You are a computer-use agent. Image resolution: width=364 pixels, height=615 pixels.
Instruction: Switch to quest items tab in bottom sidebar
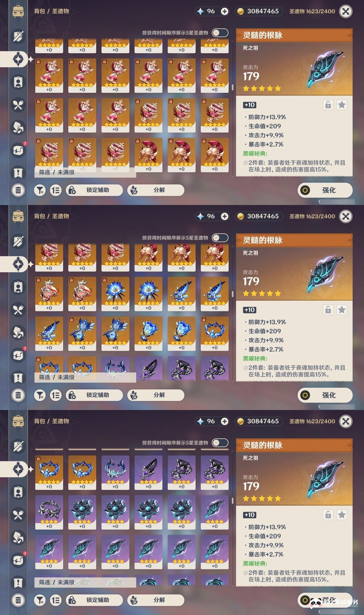click(18, 583)
